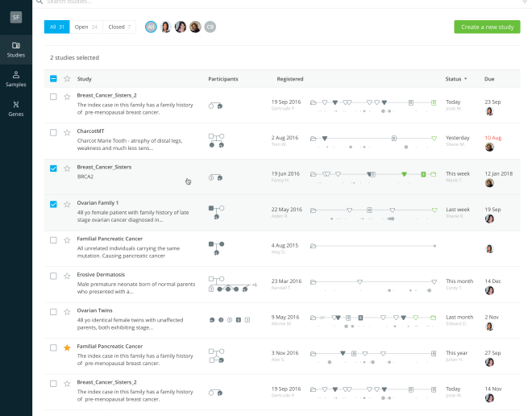Show Open 24 studies tab
The width and height of the screenshot is (532, 416).
(86, 27)
